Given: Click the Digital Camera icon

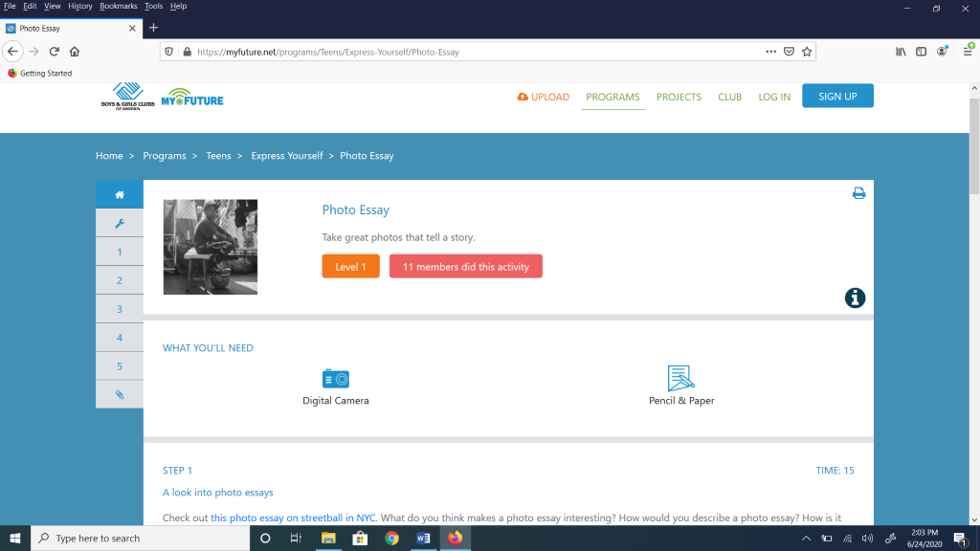Looking at the screenshot, I should click(336, 378).
